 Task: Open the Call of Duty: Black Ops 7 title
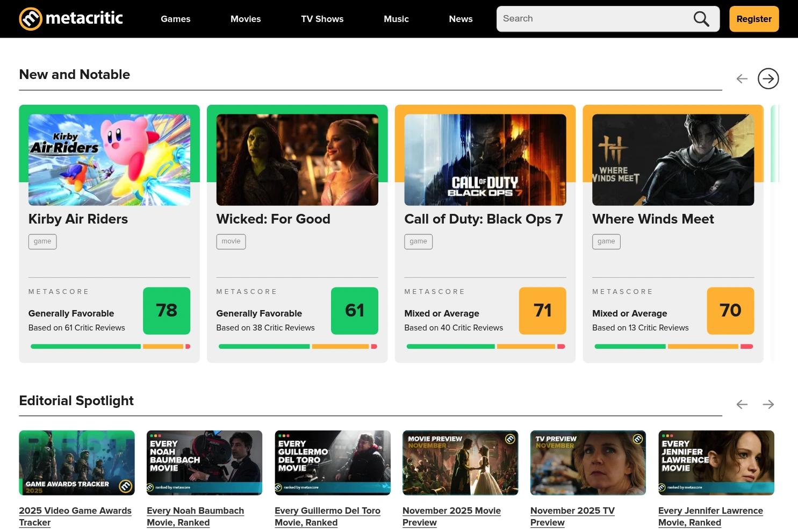tap(484, 219)
